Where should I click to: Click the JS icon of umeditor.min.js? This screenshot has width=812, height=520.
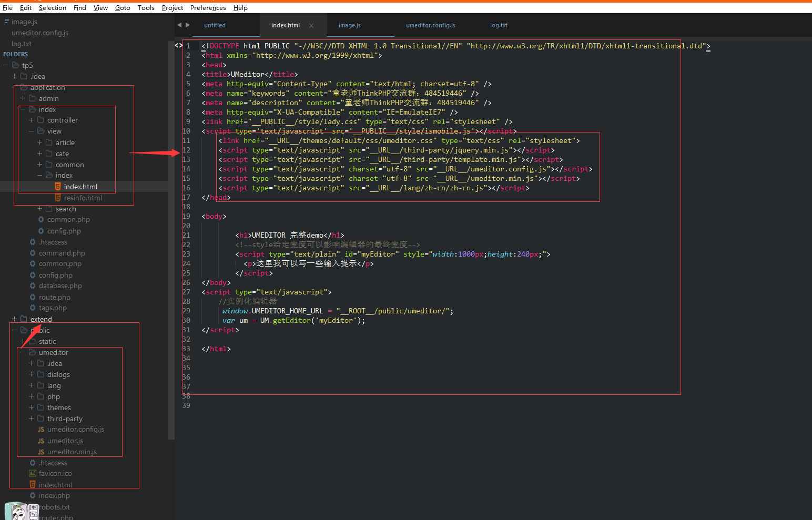pyautogui.click(x=41, y=452)
